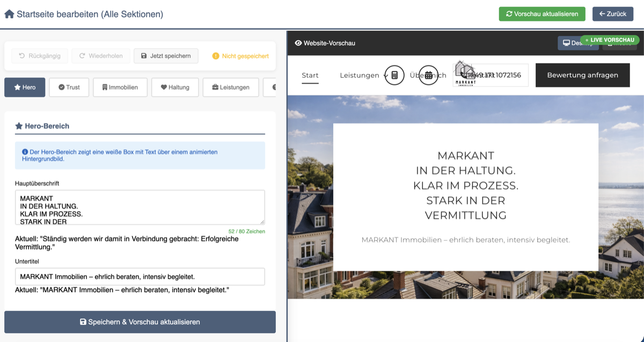Click into the Untertitel input field

[x=140, y=276]
